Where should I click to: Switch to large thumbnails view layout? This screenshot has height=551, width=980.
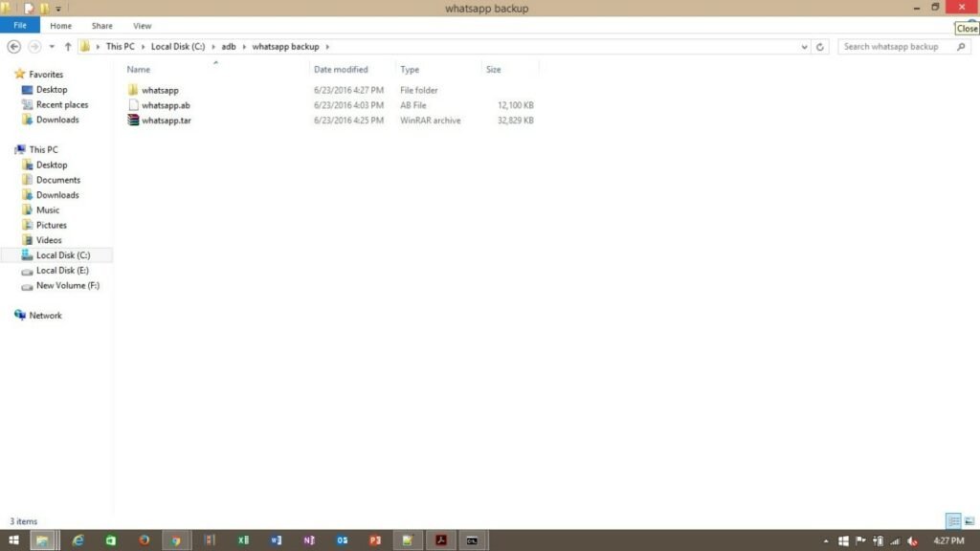[969, 520]
